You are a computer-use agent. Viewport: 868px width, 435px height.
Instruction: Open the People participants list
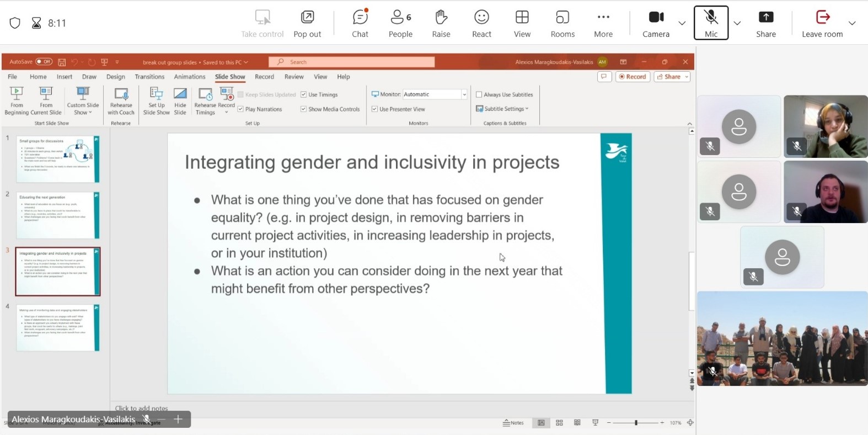point(400,23)
